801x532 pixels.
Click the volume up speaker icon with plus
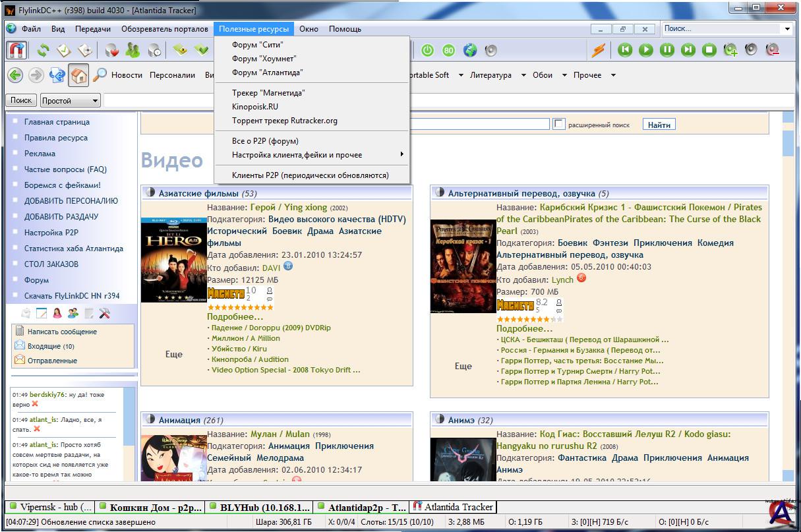[x=730, y=50]
